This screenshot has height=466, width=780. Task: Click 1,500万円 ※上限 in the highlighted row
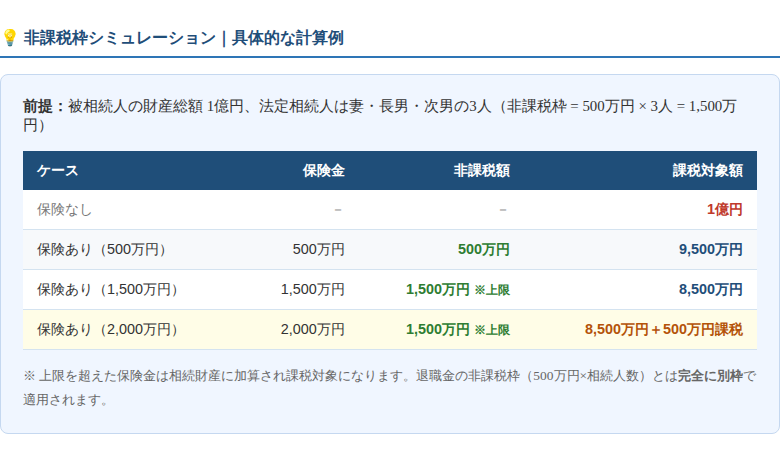(x=458, y=329)
